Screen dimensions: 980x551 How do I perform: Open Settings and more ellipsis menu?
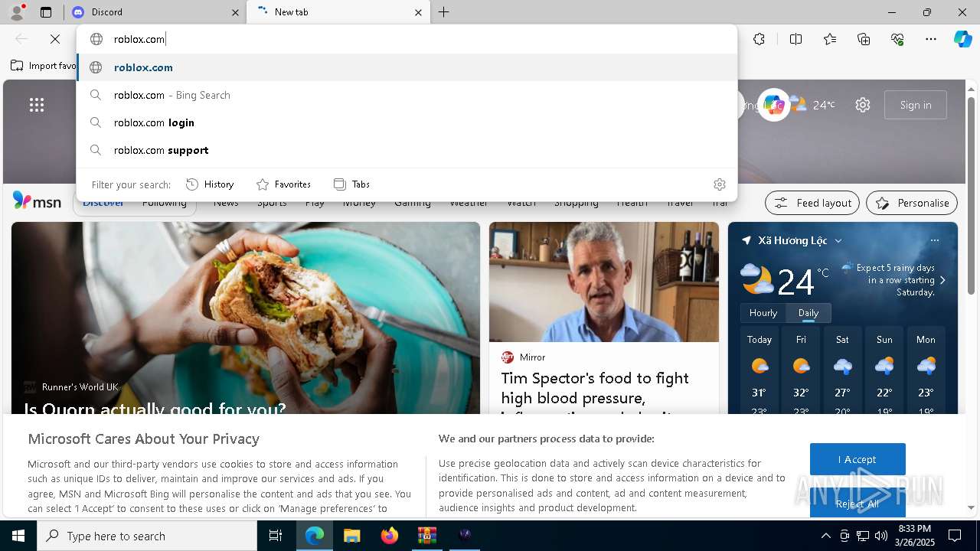(x=931, y=39)
